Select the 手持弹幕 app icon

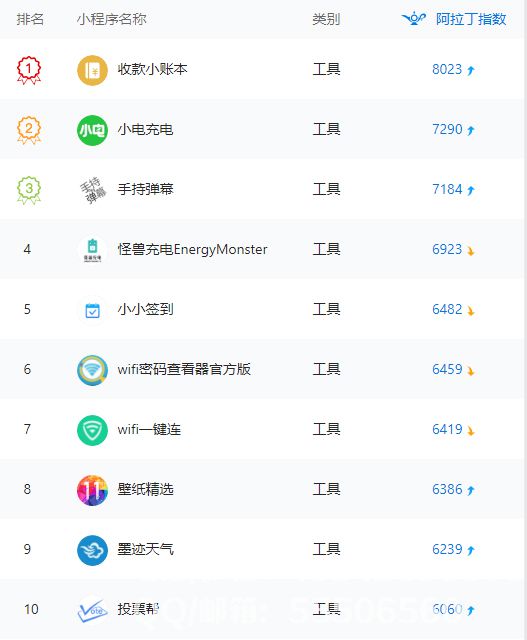[x=92, y=190]
